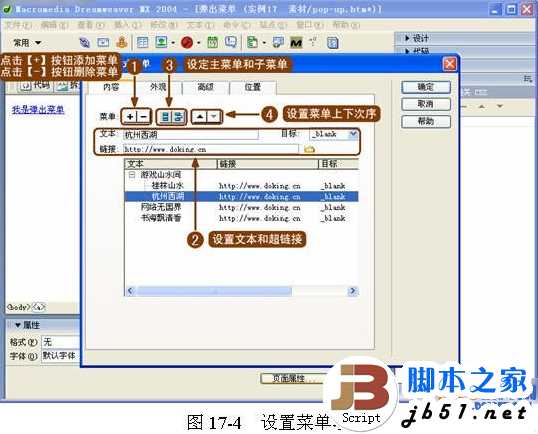The image size is (538, 434).
Task: Click the plus button to add menu item
Action: (130, 117)
